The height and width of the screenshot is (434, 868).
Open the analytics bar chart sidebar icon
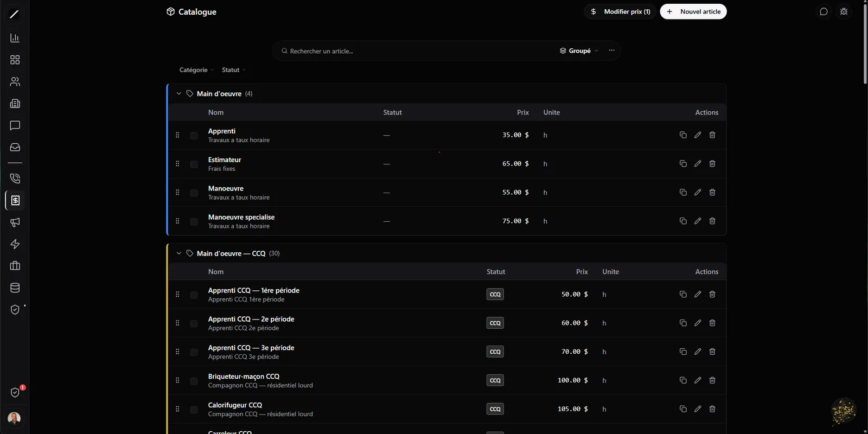[x=15, y=38]
